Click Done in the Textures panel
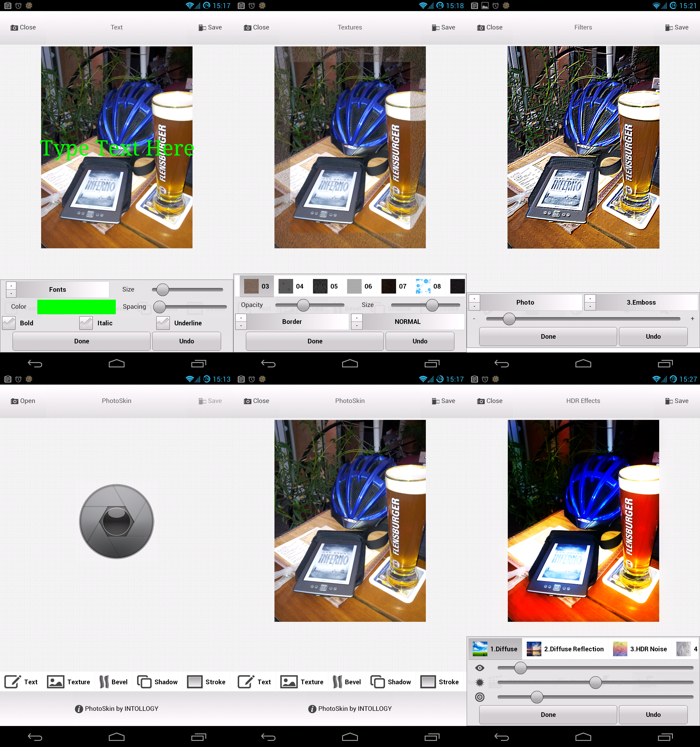 click(315, 341)
